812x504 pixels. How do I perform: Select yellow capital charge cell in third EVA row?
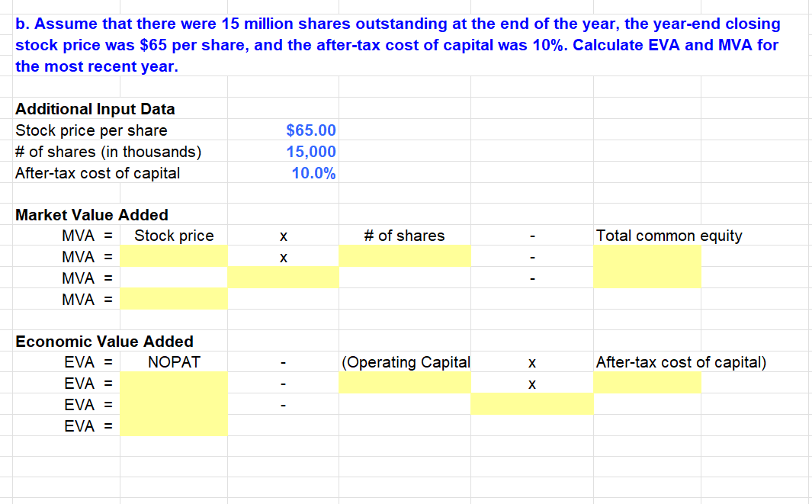(x=532, y=404)
